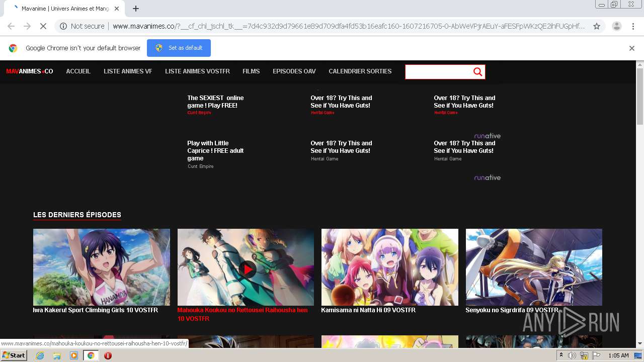Image resolution: width=644 pixels, height=362 pixels.
Task: Click the red search magnifier icon
Action: pyautogui.click(x=478, y=72)
